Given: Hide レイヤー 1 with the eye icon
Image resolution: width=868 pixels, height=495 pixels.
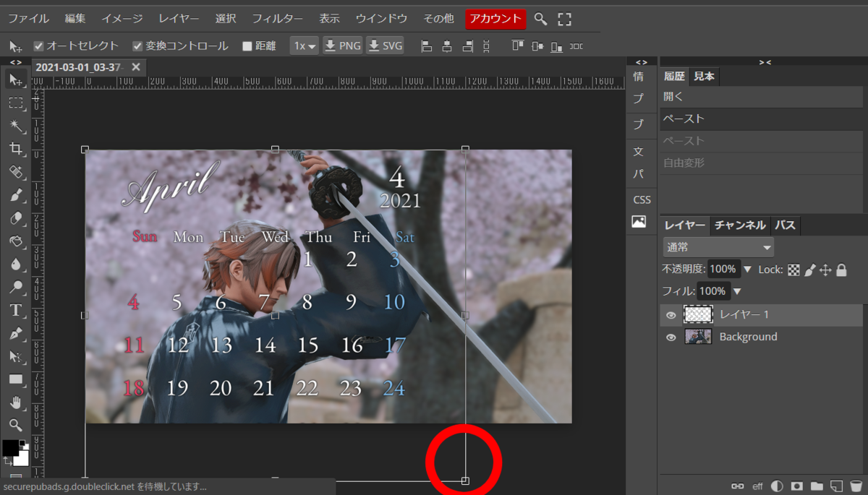Looking at the screenshot, I should (671, 315).
